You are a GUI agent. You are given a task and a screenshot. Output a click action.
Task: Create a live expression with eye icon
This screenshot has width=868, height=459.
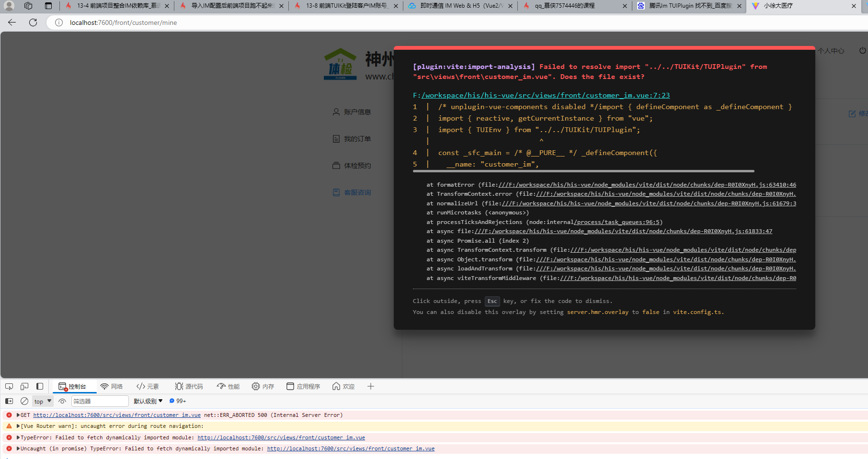62,401
